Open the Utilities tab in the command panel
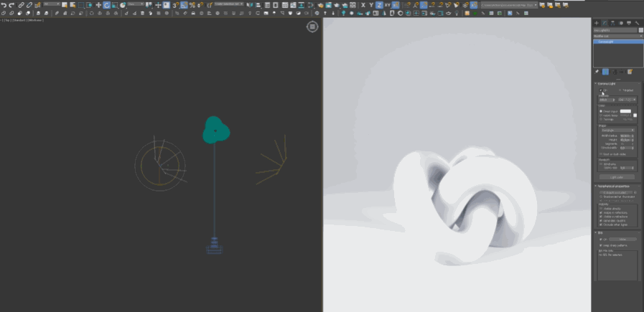Image resolution: width=644 pixels, height=312 pixels. click(x=637, y=23)
